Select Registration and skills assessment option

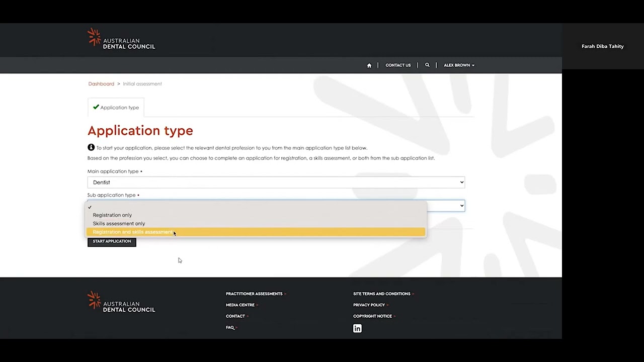click(x=256, y=232)
